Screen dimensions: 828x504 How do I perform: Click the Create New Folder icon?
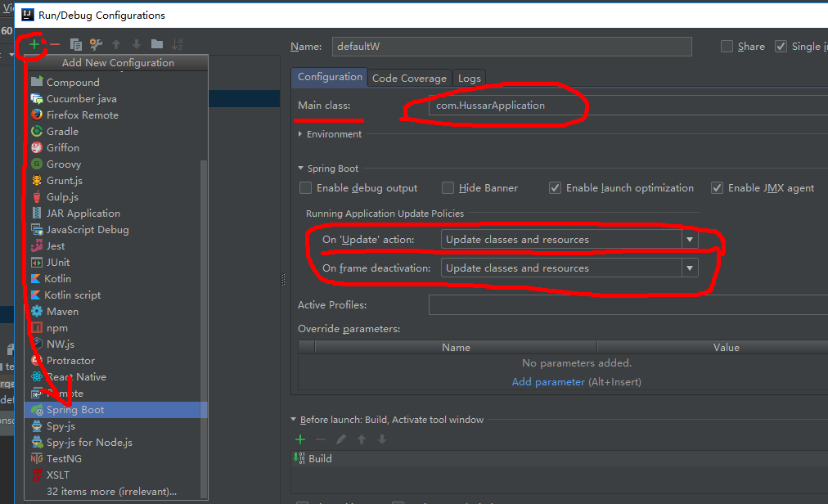(x=157, y=44)
